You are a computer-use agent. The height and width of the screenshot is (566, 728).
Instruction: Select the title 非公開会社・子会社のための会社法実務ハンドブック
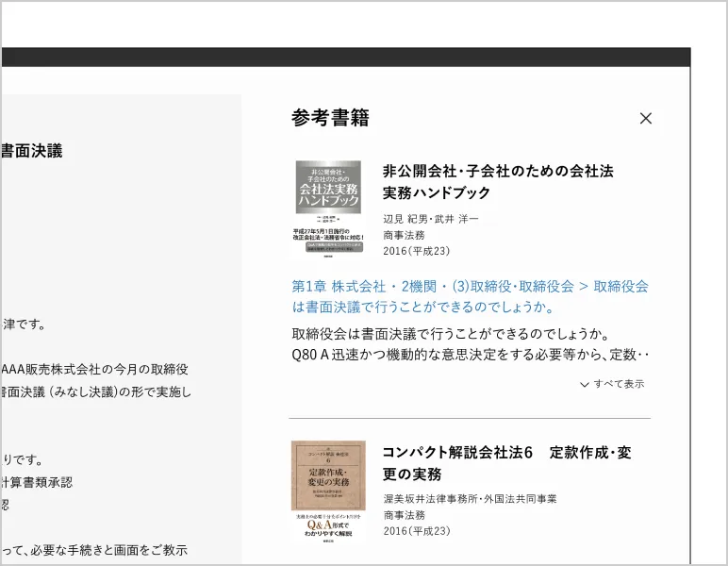point(498,181)
